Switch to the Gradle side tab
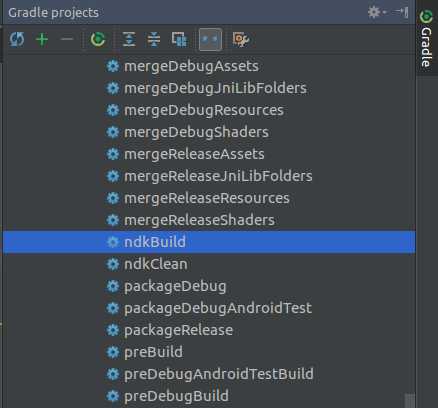 coord(427,38)
